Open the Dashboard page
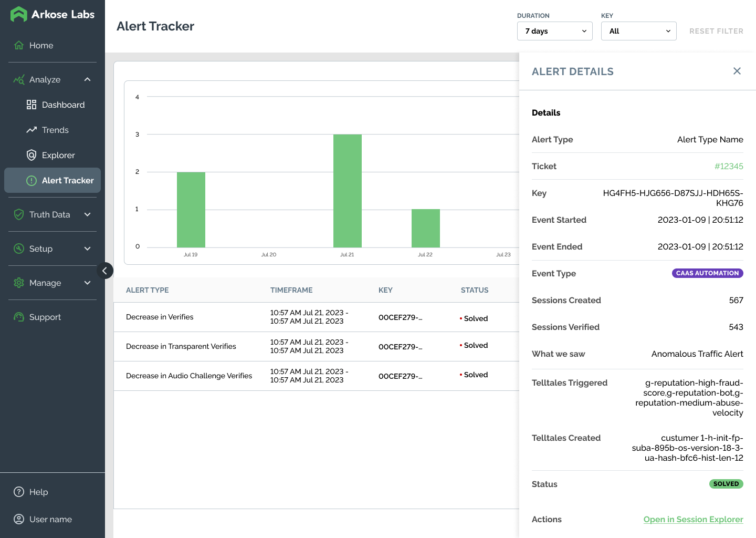Screen dimensions: 756x538 pos(63,105)
